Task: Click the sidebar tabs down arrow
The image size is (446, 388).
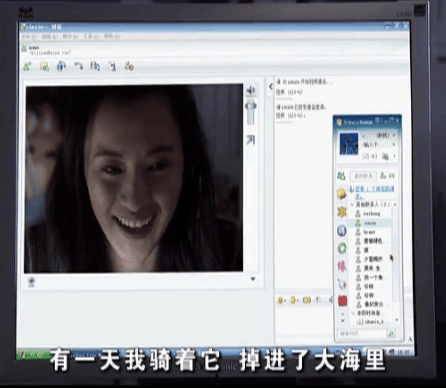Action: tap(343, 321)
